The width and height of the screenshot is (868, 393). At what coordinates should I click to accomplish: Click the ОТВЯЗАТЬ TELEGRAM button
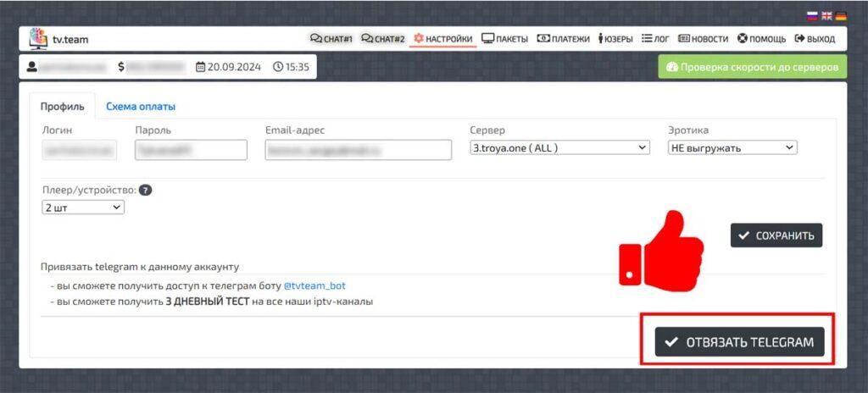[x=739, y=342]
